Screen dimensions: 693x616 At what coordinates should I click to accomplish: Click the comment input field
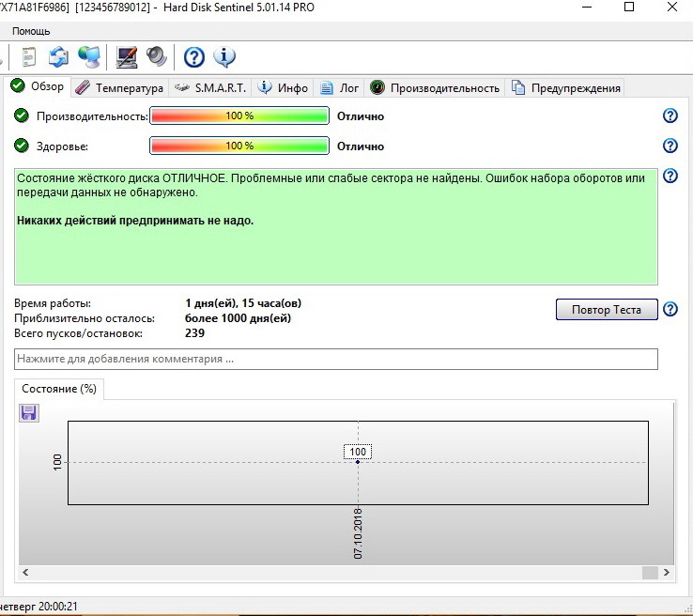(335, 359)
